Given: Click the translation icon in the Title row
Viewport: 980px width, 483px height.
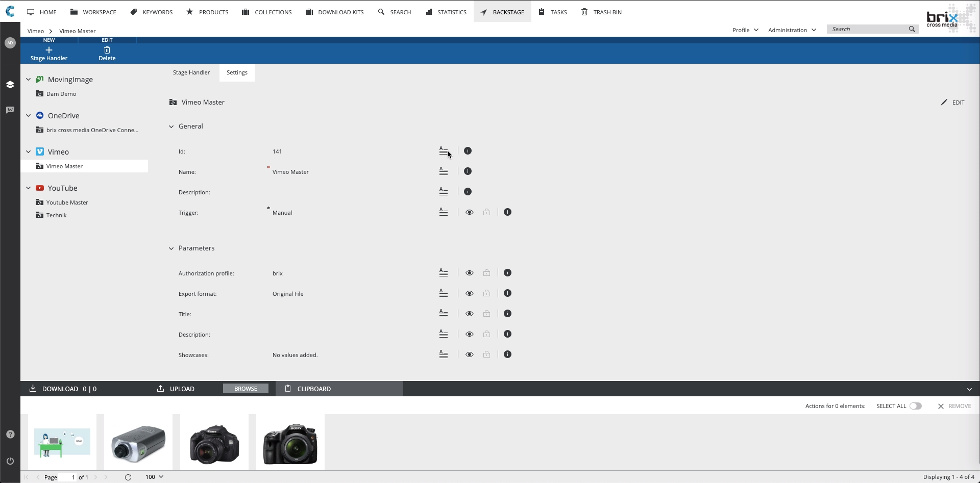Looking at the screenshot, I should click(x=444, y=314).
